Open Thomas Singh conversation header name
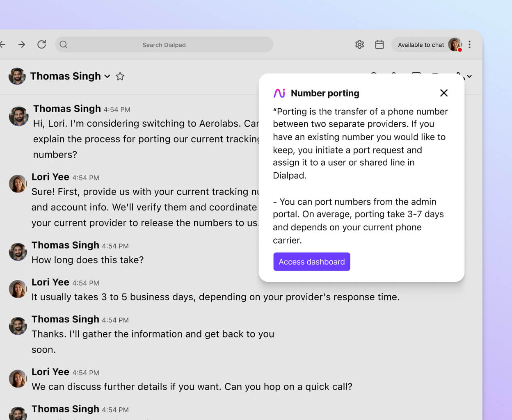512x420 pixels. tap(66, 76)
